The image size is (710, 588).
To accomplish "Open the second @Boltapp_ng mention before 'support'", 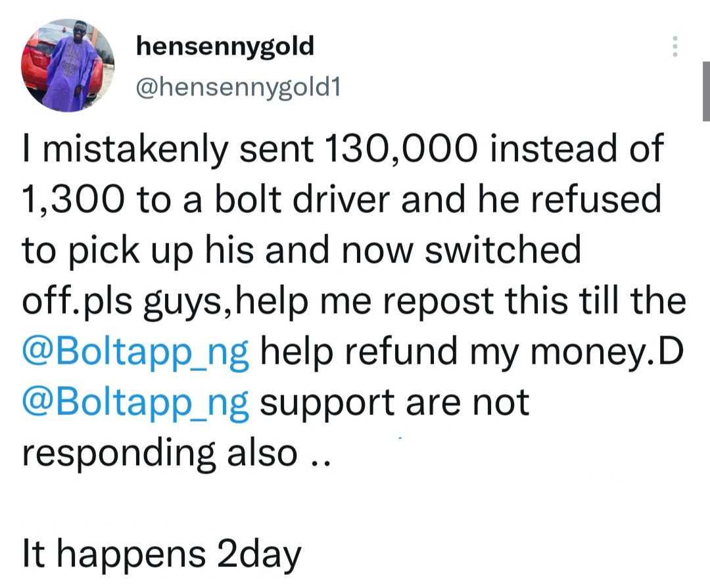I will click(x=136, y=403).
